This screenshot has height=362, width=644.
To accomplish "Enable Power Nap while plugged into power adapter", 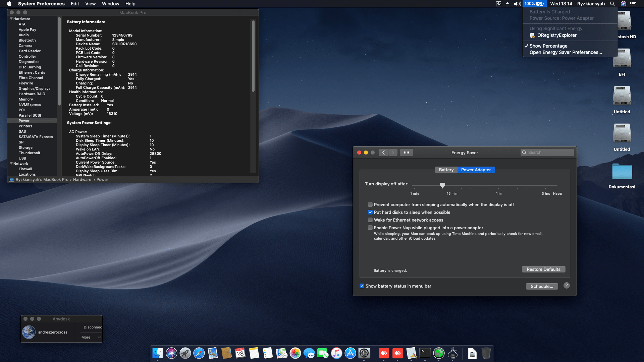I will pos(370,228).
